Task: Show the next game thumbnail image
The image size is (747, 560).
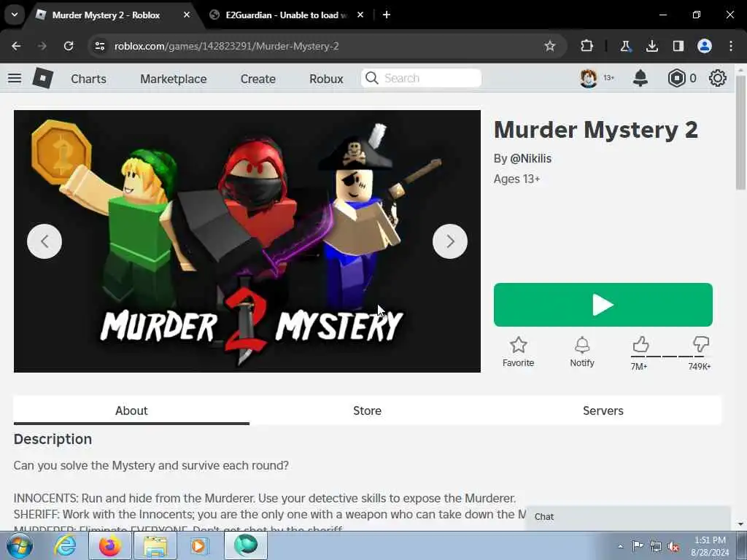Action: click(449, 241)
